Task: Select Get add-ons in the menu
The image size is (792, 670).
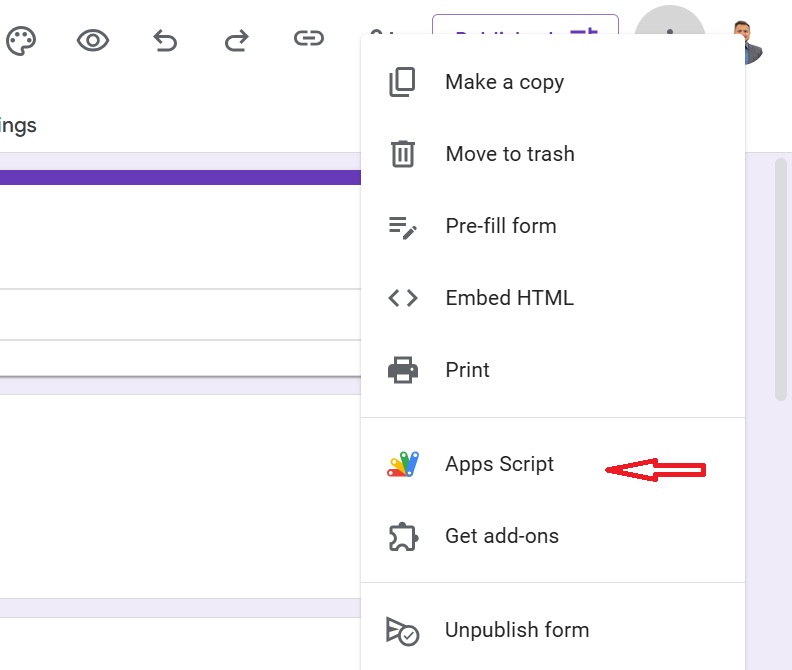Action: coord(501,536)
